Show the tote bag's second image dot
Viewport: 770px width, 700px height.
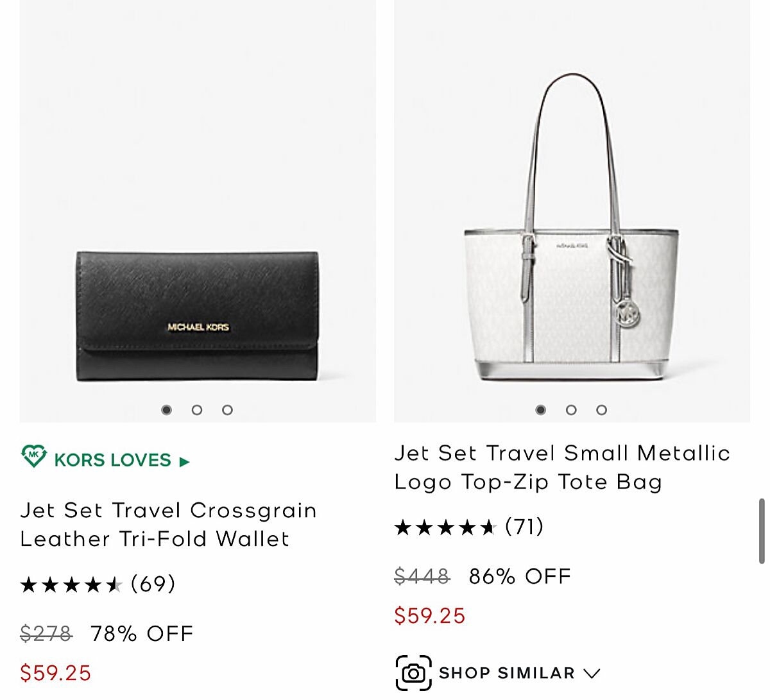571,410
